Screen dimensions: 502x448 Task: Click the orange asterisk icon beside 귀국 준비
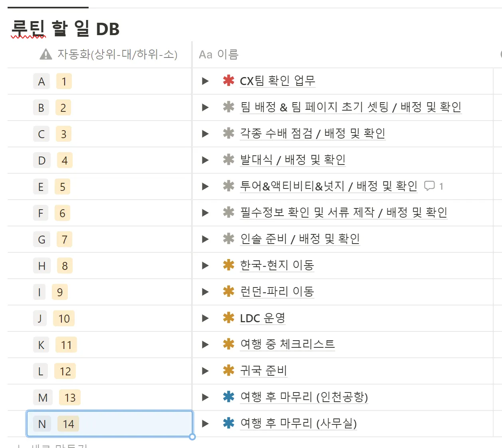(x=228, y=371)
